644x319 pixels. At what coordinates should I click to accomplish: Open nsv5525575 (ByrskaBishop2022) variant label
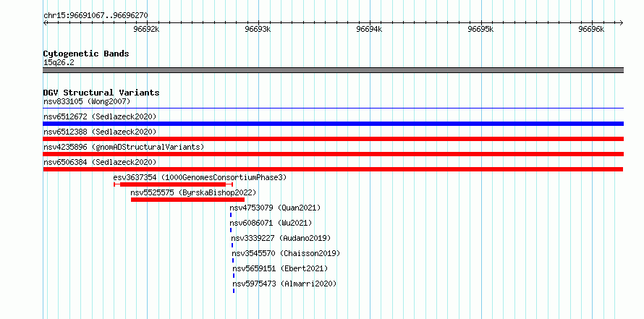click(x=193, y=192)
